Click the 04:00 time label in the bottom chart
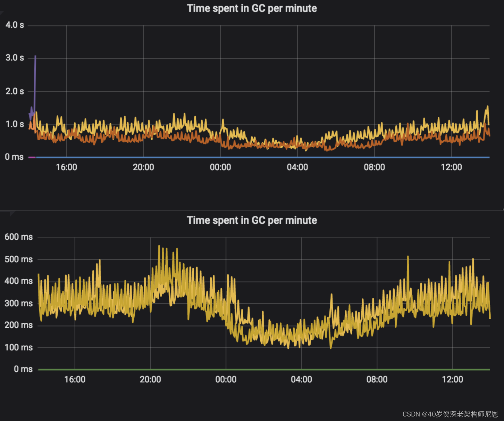The height and width of the screenshot is (421, 504). click(301, 379)
